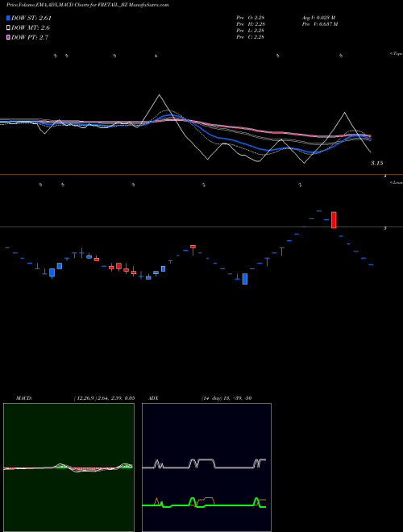The height and width of the screenshot is (532, 403).
Task: Click the axis label 3 on candlestick chart
Action: coord(384,228)
